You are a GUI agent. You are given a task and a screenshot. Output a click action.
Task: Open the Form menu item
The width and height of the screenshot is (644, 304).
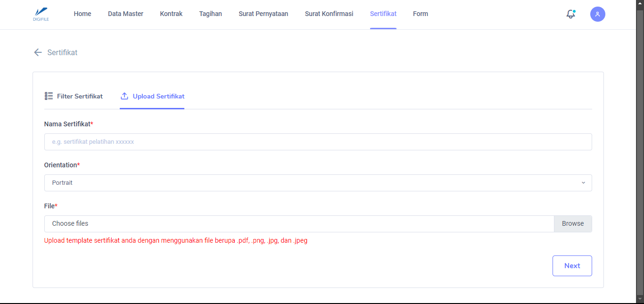(x=420, y=14)
